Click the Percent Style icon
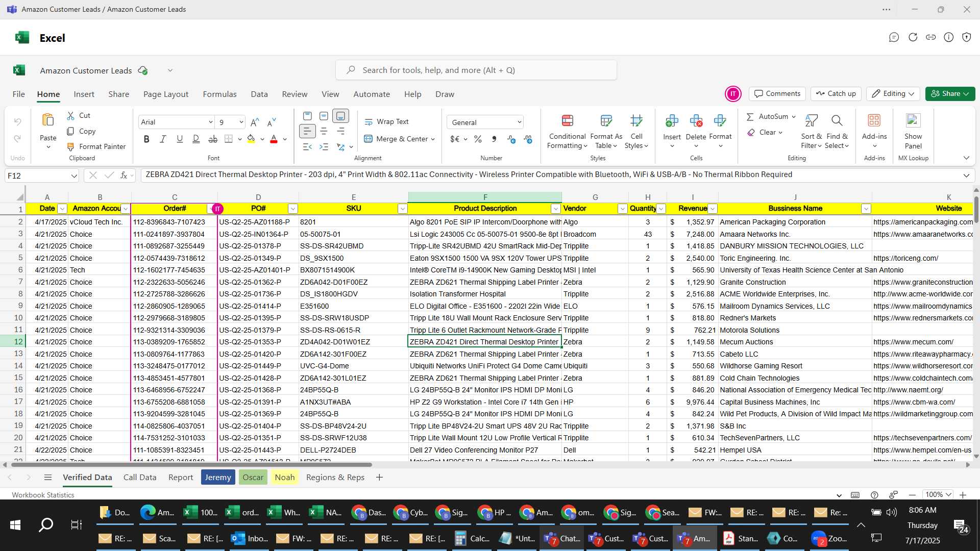The height and width of the screenshot is (551, 980). (478, 139)
